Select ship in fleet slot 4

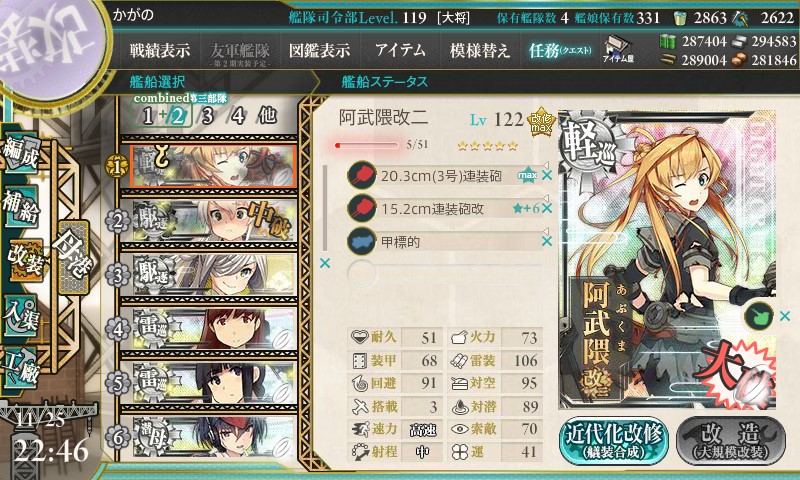point(209,329)
